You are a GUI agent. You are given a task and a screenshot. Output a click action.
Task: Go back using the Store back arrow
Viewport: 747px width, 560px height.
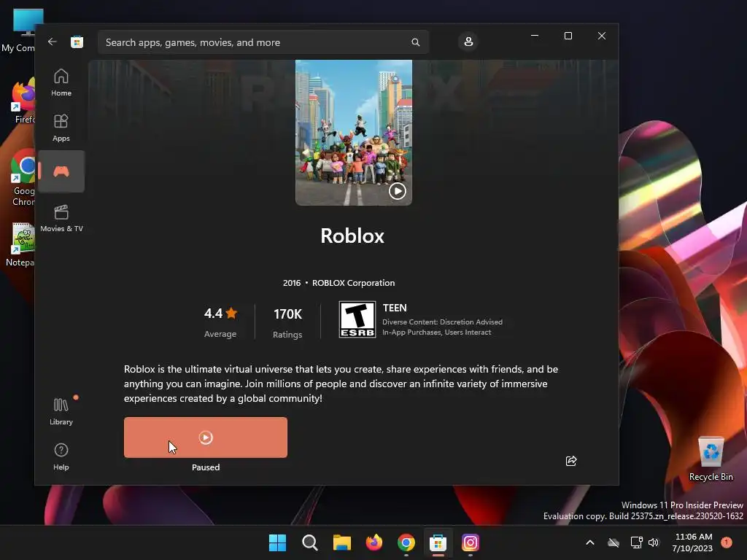(52, 42)
